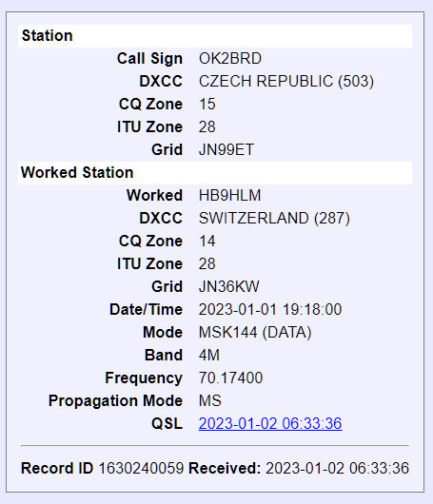433x504 pixels.
Task: Click the 4M band value
Action: pyautogui.click(x=209, y=356)
